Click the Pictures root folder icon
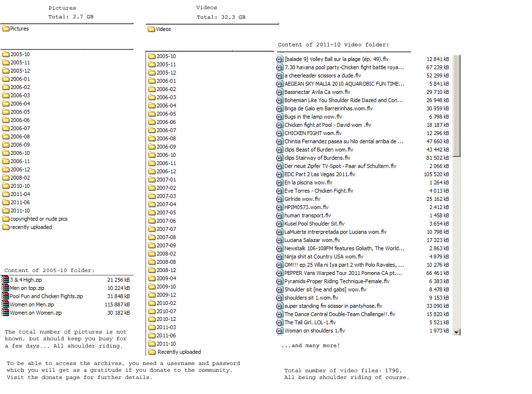Image resolution: width=532 pixels, height=394 pixels. point(6,29)
